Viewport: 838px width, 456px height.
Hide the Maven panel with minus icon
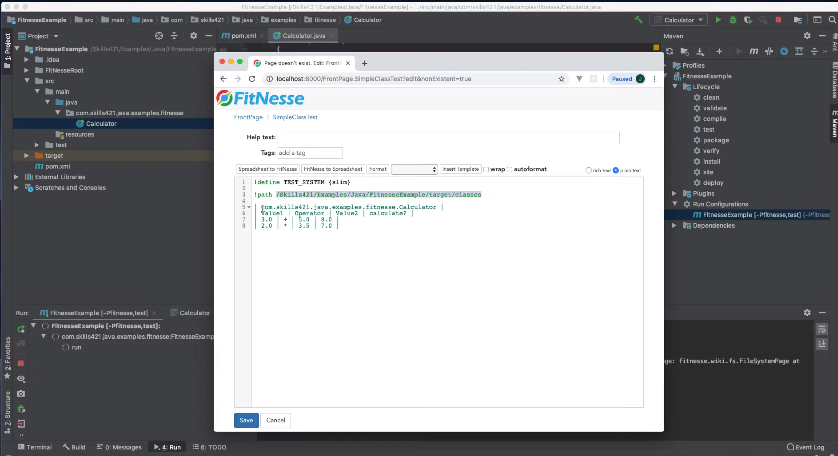coord(823,36)
